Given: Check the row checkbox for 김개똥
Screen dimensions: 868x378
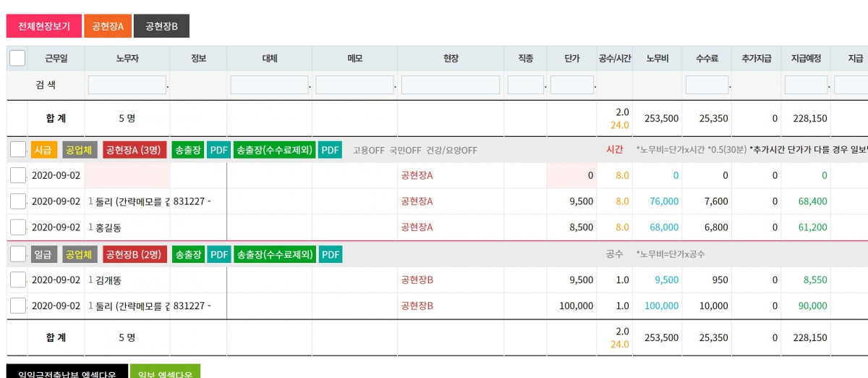Looking at the screenshot, I should click(x=18, y=280).
